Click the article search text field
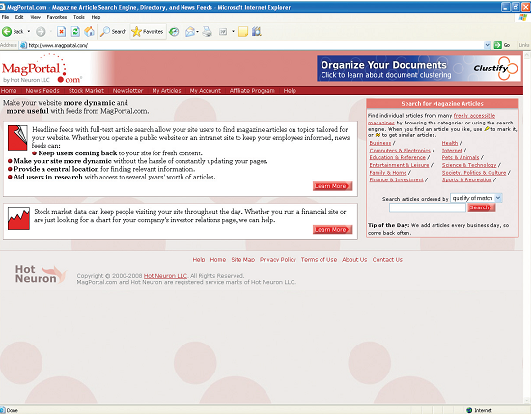Viewport: 532px width, 414px height. 428,207
